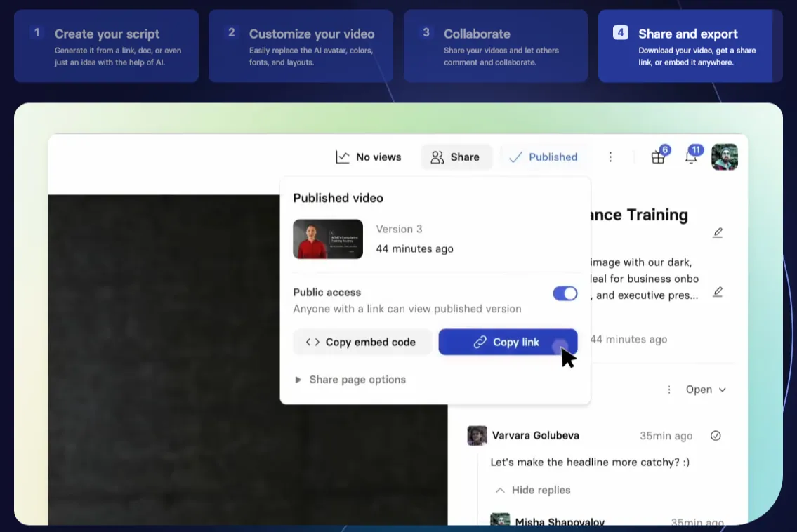Toggle the Public access switch off
The image size is (797, 532).
coord(565,293)
